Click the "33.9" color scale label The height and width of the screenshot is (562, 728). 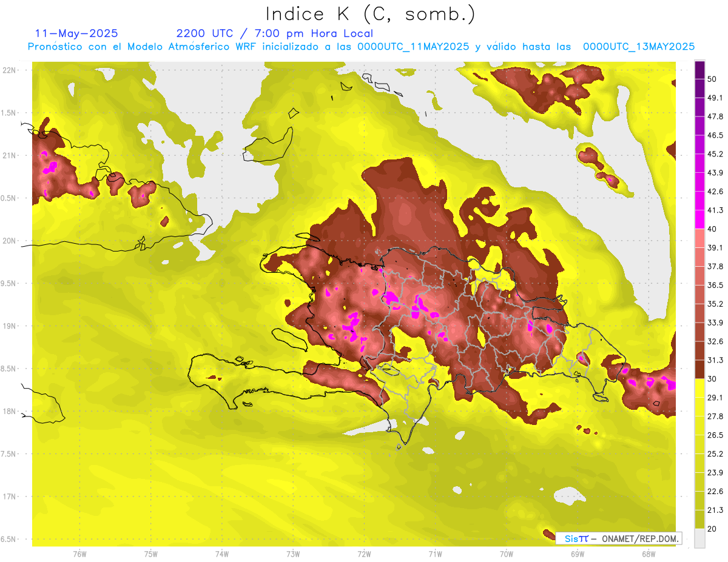click(715, 323)
